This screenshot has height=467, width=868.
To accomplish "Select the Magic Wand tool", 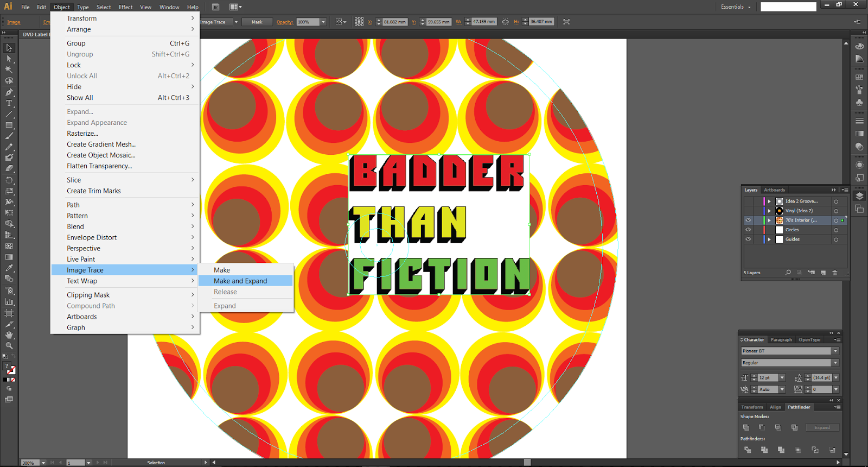I will [9, 70].
